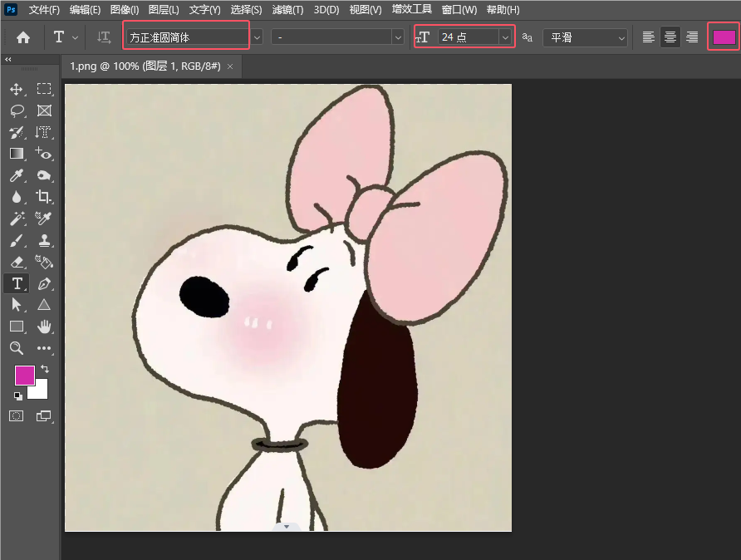Image resolution: width=741 pixels, height=560 pixels.
Task: Select the Pen tool
Action: (x=44, y=283)
